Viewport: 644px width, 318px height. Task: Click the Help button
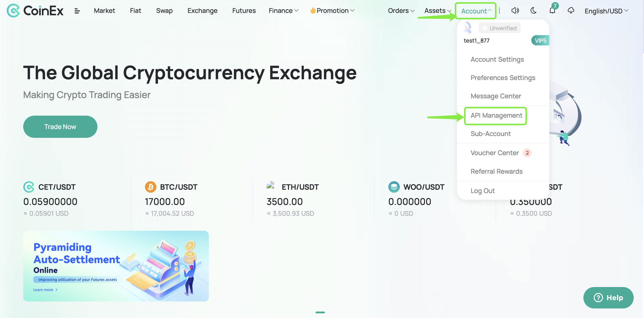[x=608, y=298]
